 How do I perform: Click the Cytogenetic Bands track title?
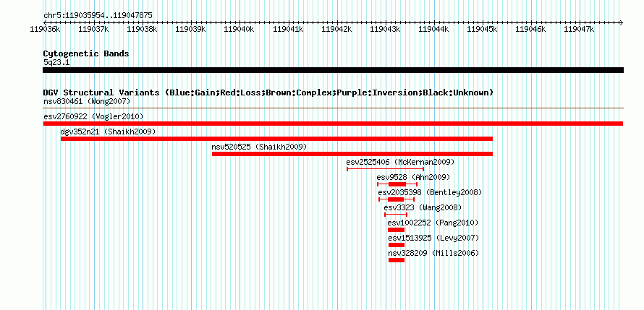point(86,53)
